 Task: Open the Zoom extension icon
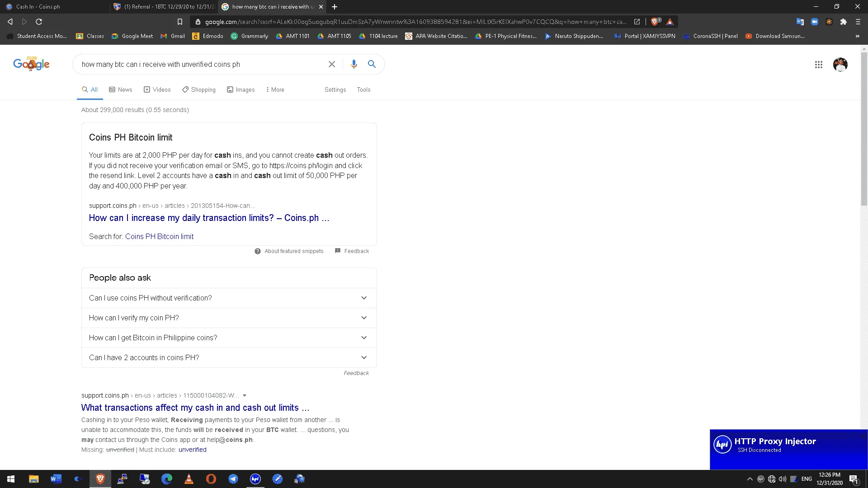coord(815,22)
